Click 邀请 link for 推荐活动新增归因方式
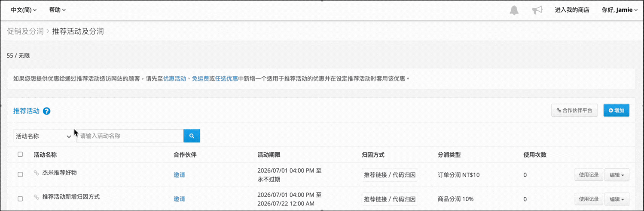 179,199
